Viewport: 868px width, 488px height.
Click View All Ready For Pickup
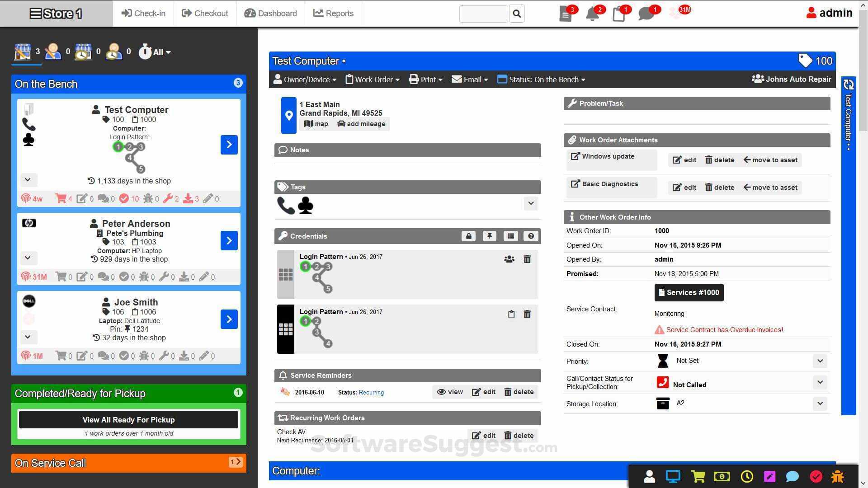click(128, 419)
